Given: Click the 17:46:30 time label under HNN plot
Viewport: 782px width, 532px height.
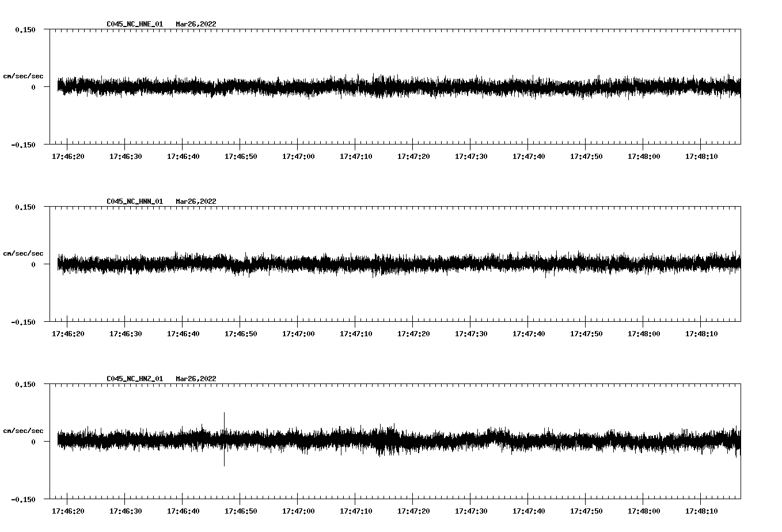Looking at the screenshot, I should tap(126, 334).
